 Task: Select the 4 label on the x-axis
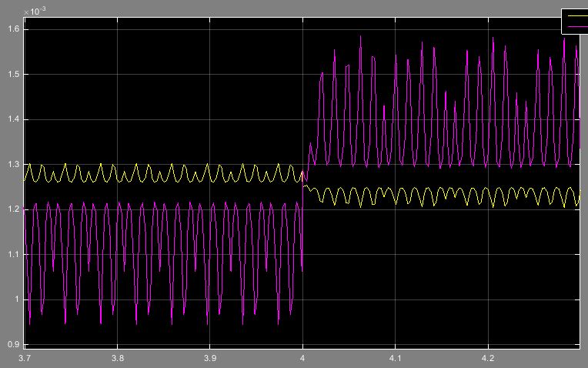coord(302,358)
